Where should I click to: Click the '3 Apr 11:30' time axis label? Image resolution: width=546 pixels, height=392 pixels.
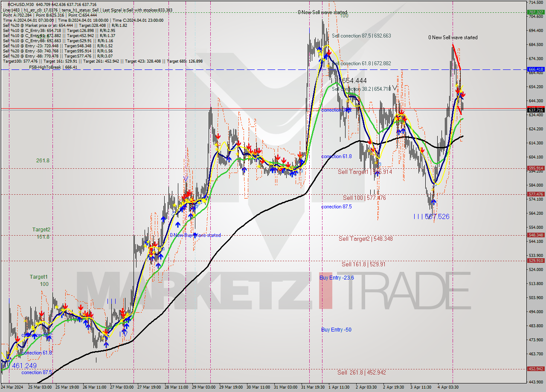(x=421, y=388)
